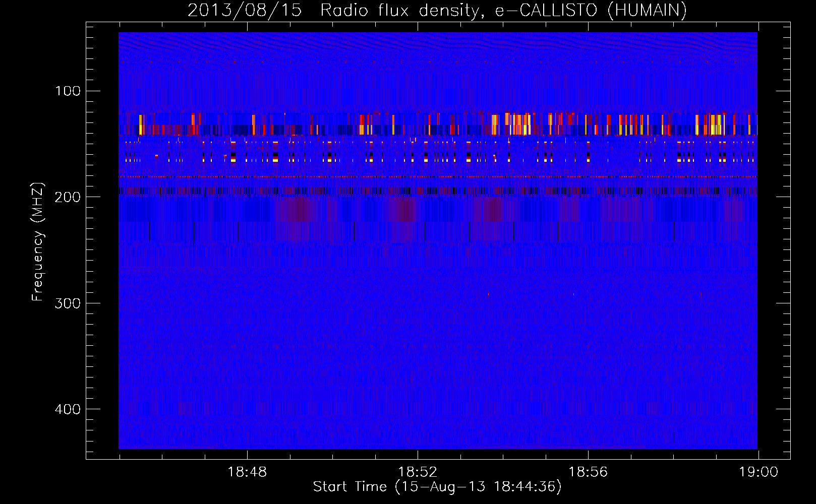The height and width of the screenshot is (504, 816).
Task: Click the plot title 'Radio flux density, e-CALLISTO (HUMAIN)'
Action: 503,11
